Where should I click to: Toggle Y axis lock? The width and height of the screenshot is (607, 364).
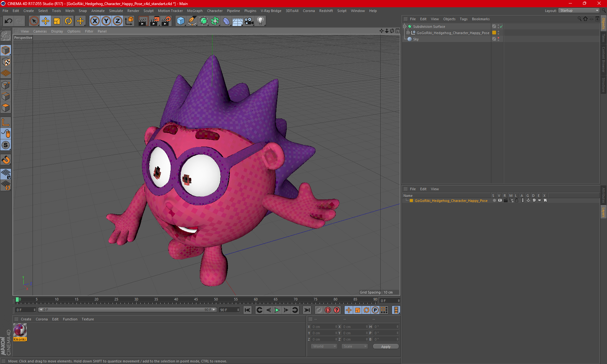pos(106,21)
